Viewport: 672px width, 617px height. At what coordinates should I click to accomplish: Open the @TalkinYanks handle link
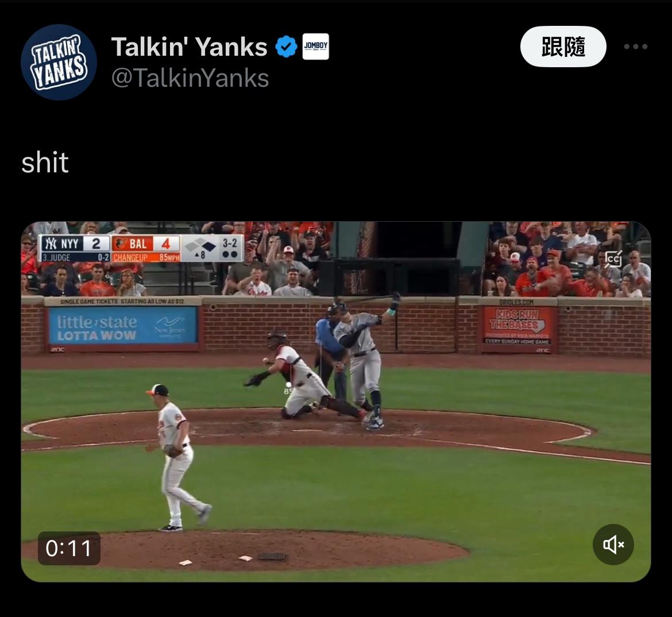(x=190, y=78)
